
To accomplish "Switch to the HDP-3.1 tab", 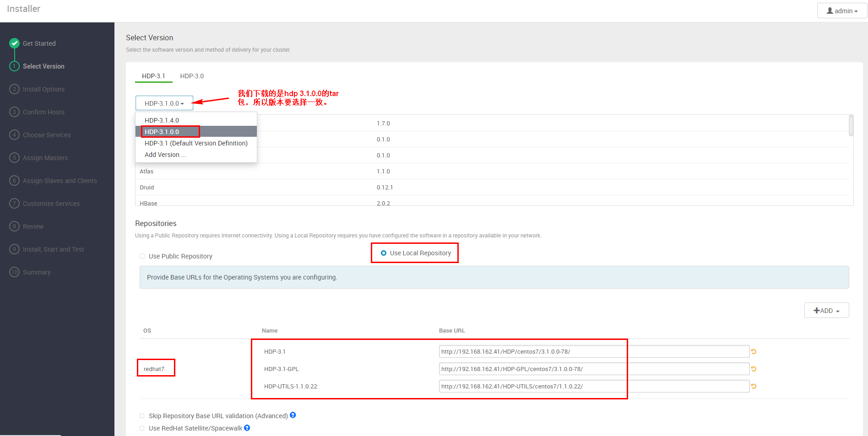I will click(x=153, y=76).
